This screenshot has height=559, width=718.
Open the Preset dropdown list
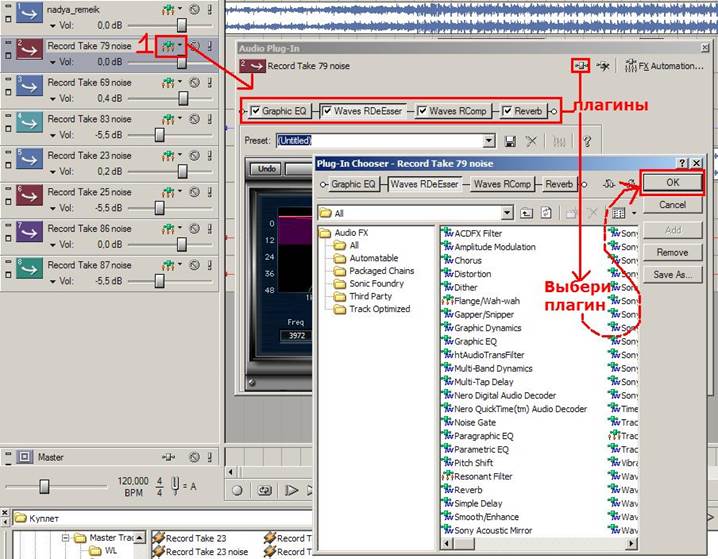489,141
